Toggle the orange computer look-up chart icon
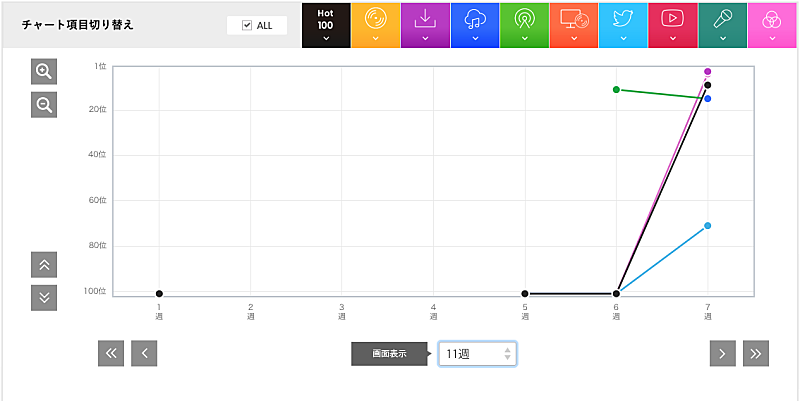This screenshot has height=401, width=800. click(x=573, y=25)
